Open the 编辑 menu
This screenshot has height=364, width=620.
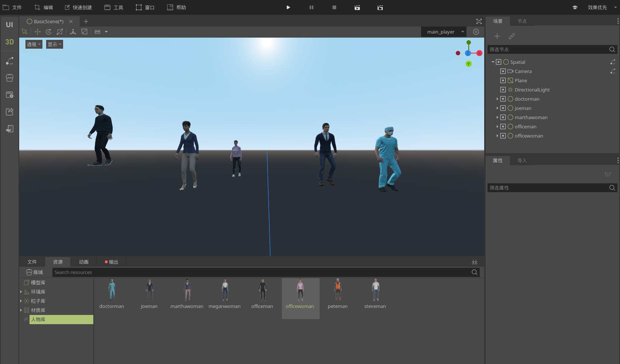tap(44, 7)
